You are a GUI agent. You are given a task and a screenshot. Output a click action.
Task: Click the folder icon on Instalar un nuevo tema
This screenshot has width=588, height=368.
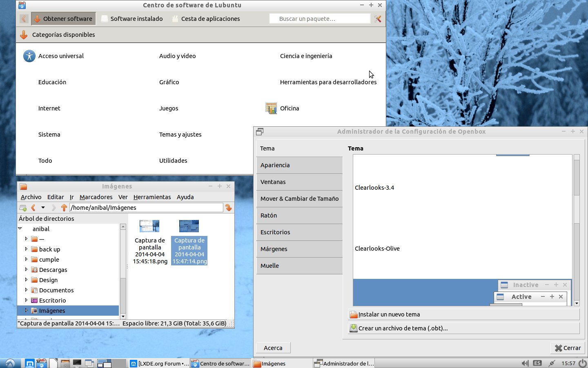(354, 314)
